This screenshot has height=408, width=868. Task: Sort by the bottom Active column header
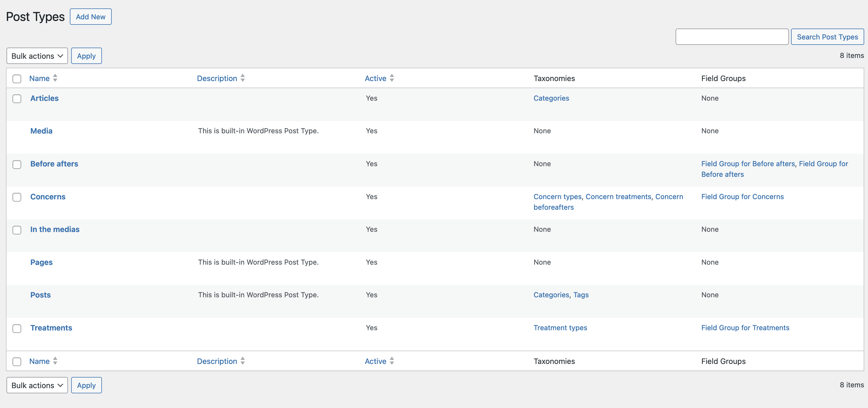(x=375, y=361)
